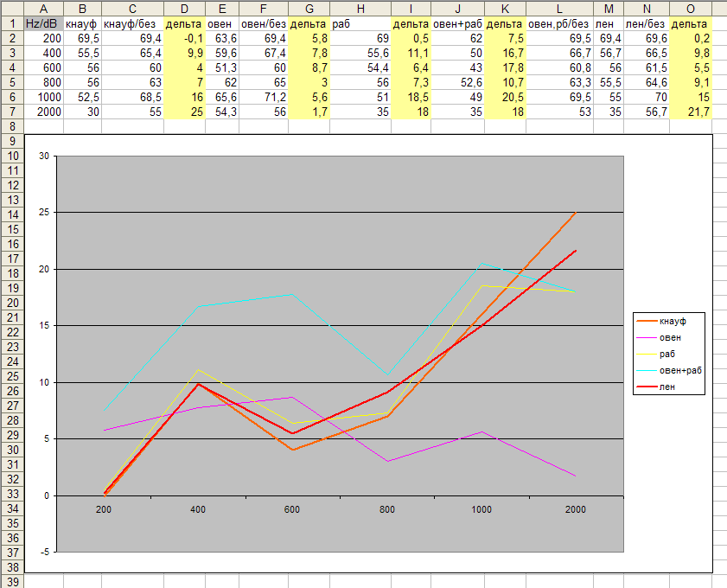Select column A header
The height and width of the screenshot is (588, 727).
43,8
